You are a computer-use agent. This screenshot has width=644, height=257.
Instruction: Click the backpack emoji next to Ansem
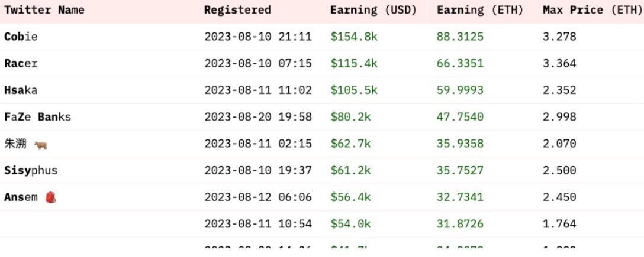click(50, 197)
